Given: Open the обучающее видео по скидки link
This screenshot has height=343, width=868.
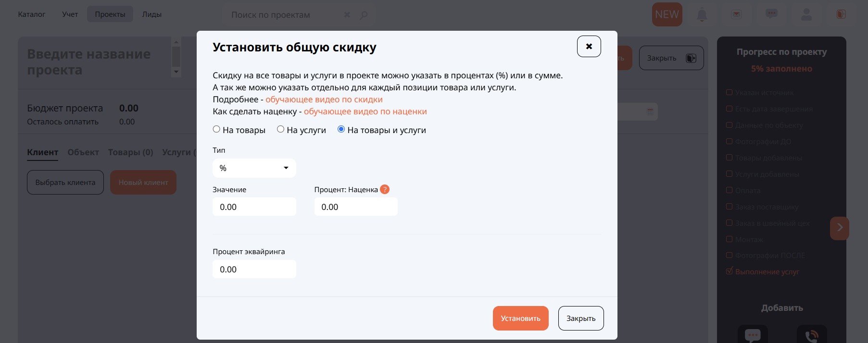Looking at the screenshot, I should pyautogui.click(x=324, y=99).
